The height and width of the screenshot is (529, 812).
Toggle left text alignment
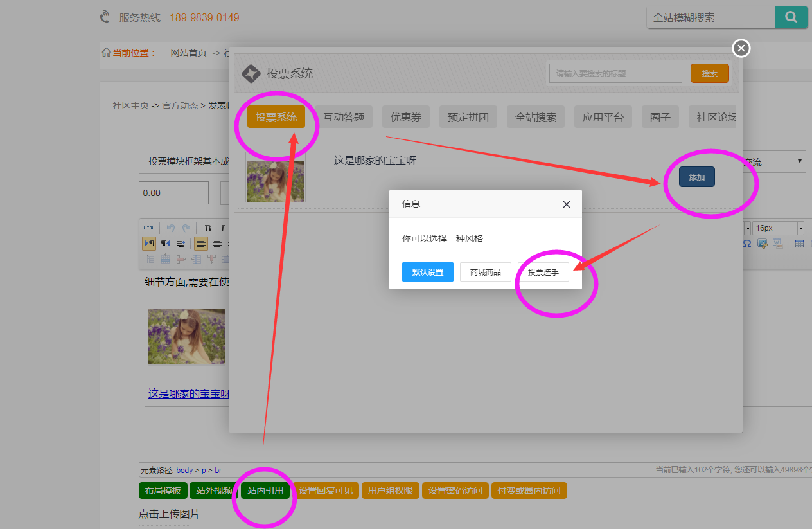click(201, 244)
